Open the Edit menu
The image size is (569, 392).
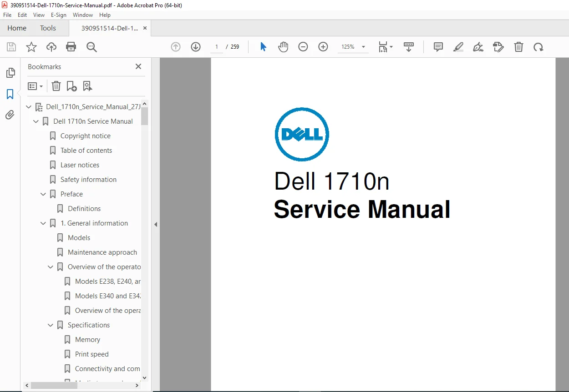pos(22,15)
